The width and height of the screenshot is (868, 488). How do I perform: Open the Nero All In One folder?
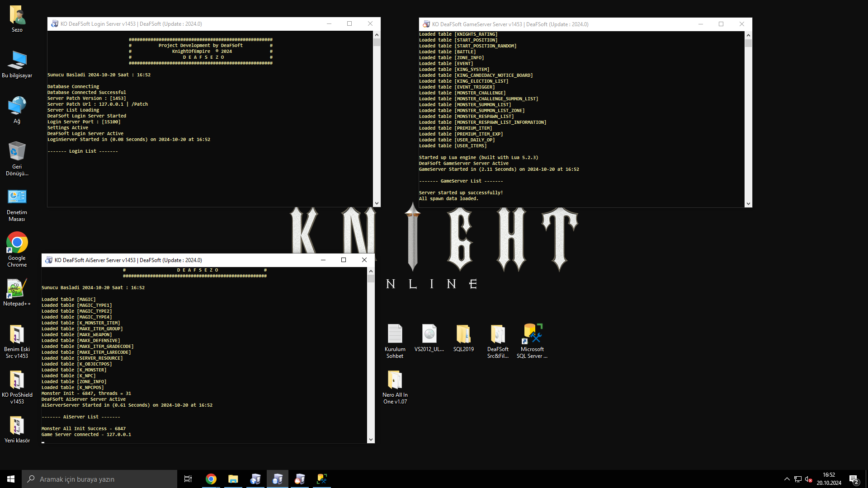pyautogui.click(x=395, y=381)
